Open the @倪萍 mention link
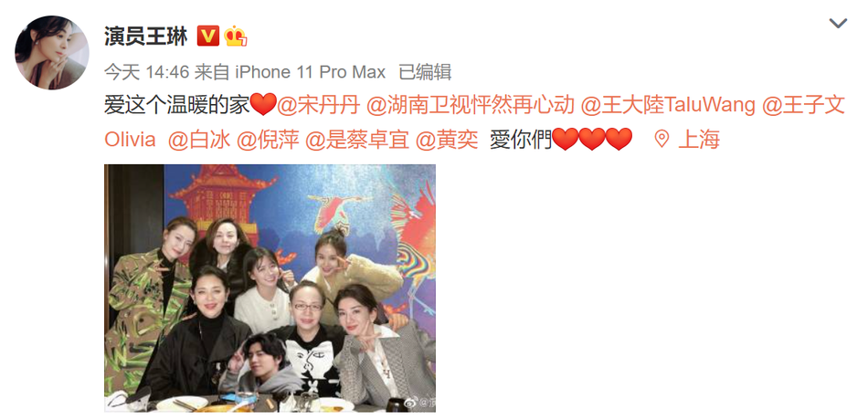The height and width of the screenshot is (419, 868). point(268,140)
